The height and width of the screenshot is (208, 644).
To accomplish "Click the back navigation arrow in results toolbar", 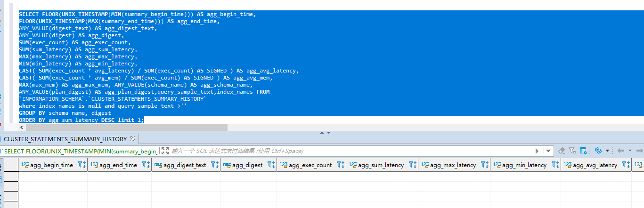I will (620, 151).
